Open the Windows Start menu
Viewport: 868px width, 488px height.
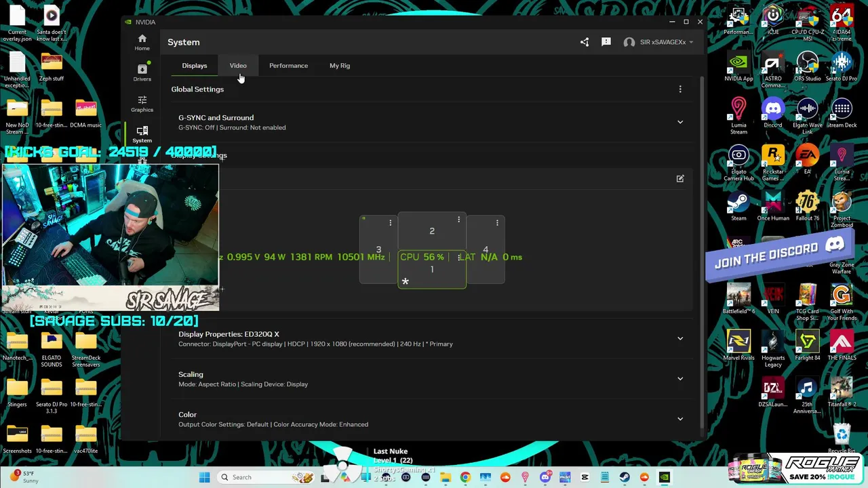(x=204, y=477)
